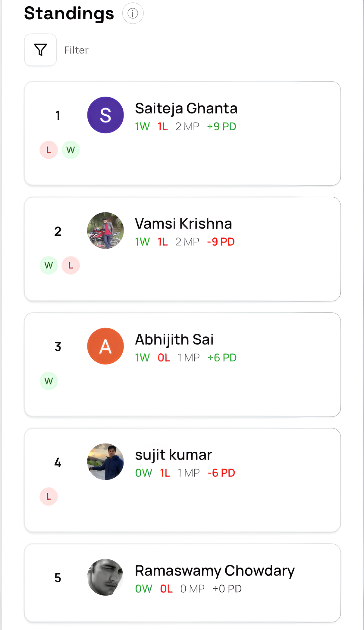Click the red L badge under Saiteja Ghanta
Screen dimensions: 364x630
pyautogui.click(x=49, y=150)
